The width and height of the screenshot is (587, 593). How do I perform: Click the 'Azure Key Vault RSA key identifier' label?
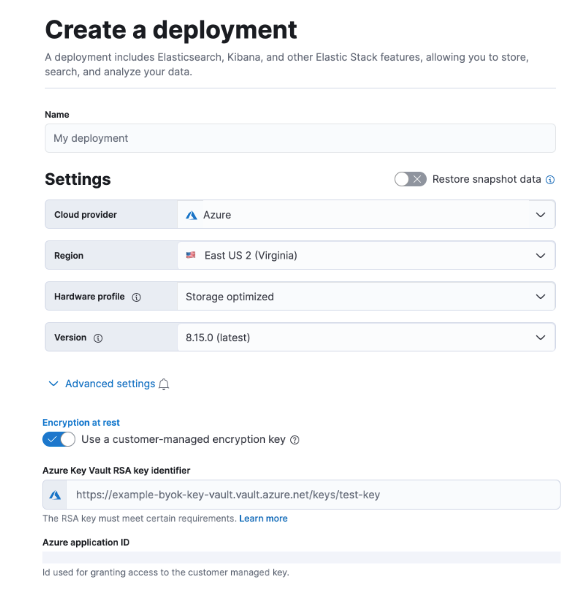tap(116, 470)
